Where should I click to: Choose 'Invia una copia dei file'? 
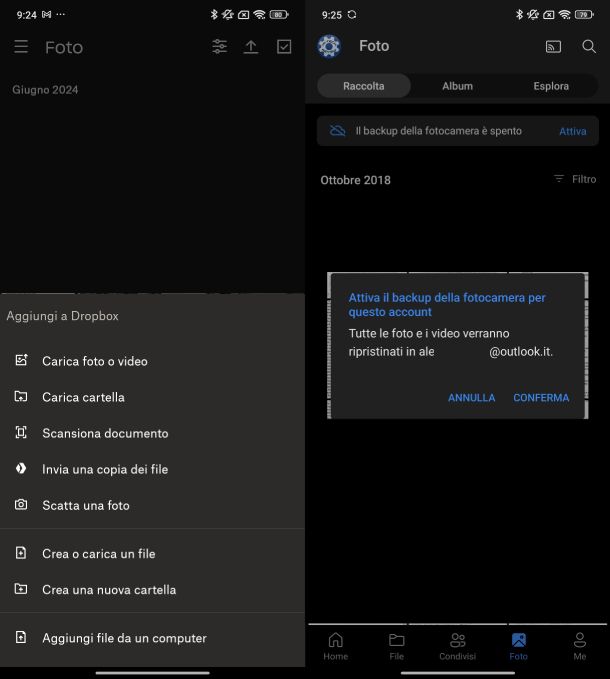152,469
